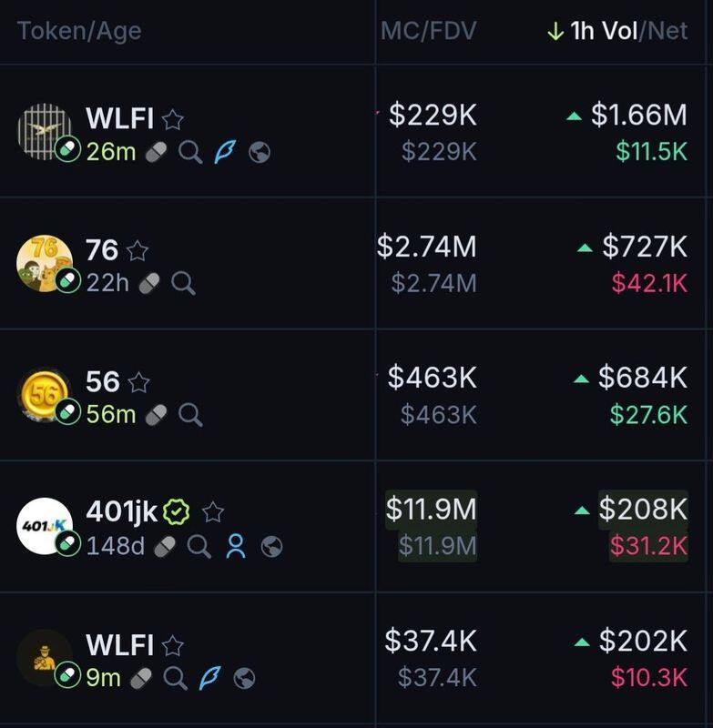Open the globe icon on the 9m WLFI row

[x=244, y=677]
